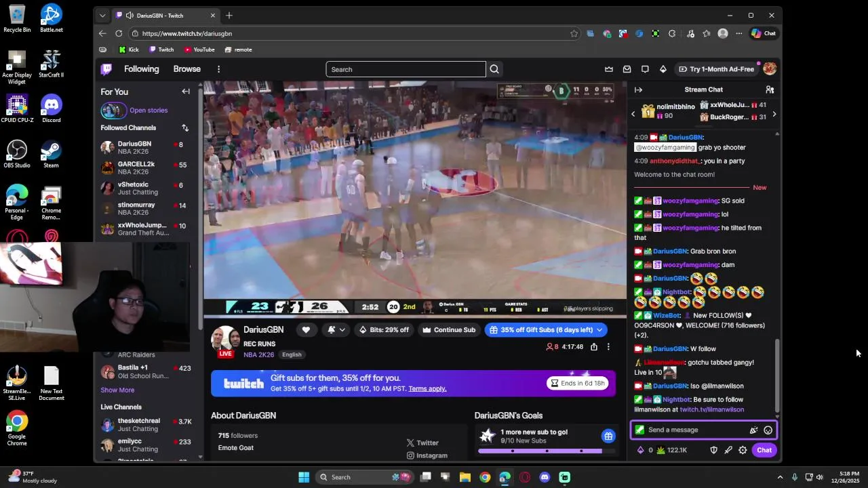The width and height of the screenshot is (868, 488).
Task: Click the share stream icon
Action: point(594,346)
